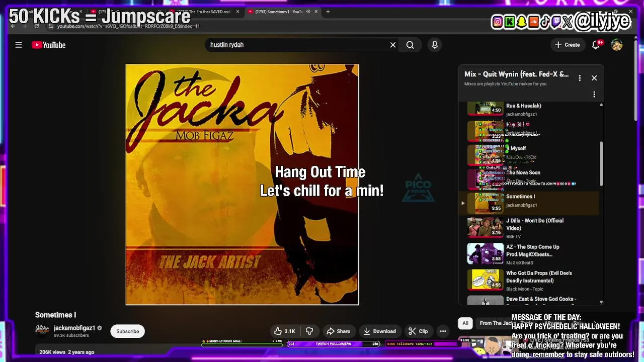This screenshot has width=644, height=362.
Task: Click the '206K views 2 years ago' text
Action: click(x=67, y=352)
